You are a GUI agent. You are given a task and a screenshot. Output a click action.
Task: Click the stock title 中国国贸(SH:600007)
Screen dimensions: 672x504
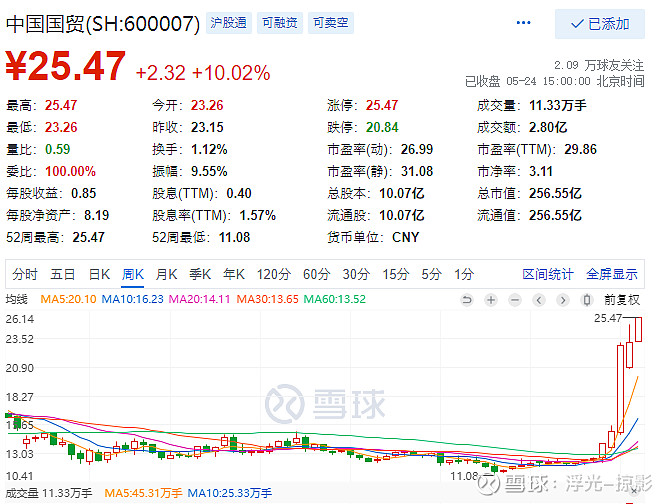(103, 24)
